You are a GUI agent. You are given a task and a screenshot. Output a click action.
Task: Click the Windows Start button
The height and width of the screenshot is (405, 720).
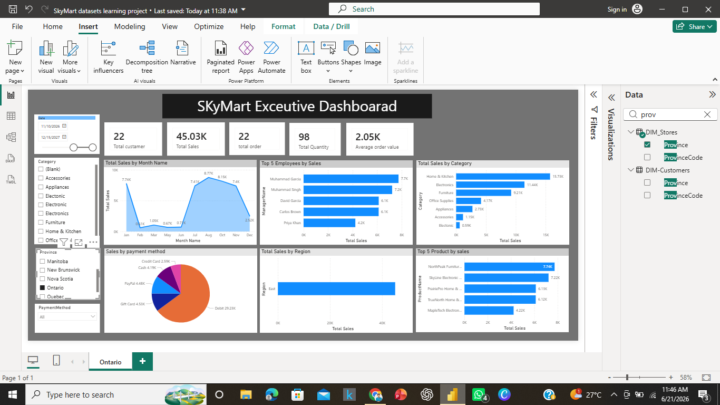point(12,394)
